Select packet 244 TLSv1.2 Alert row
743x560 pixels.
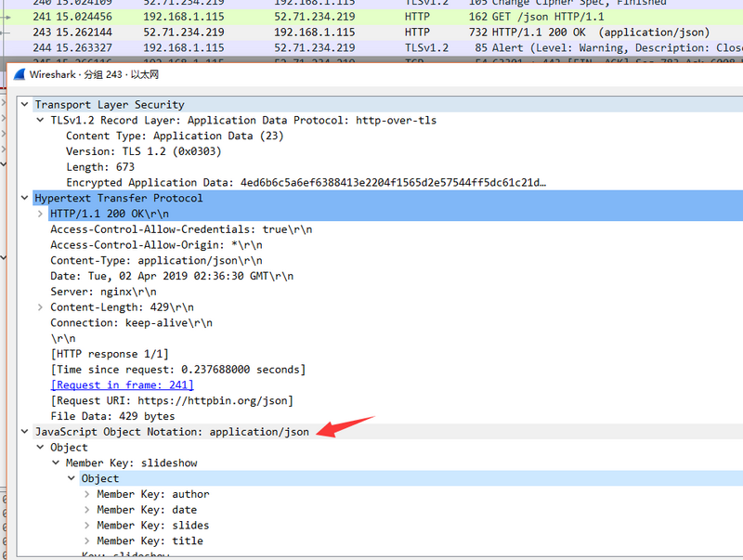[x=371, y=48]
